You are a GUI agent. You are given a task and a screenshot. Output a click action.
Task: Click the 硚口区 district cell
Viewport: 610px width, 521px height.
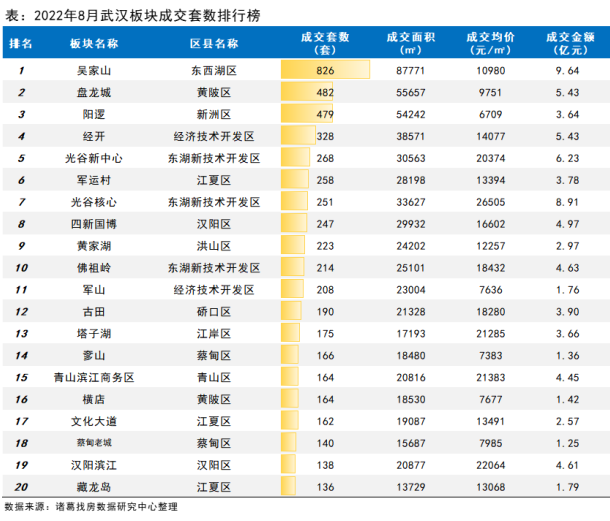coord(214,312)
